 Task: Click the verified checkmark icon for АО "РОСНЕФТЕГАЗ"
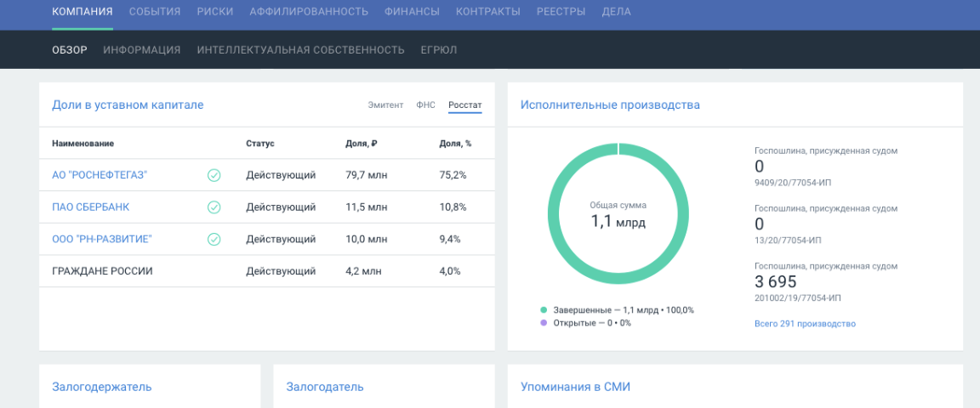coord(214,176)
